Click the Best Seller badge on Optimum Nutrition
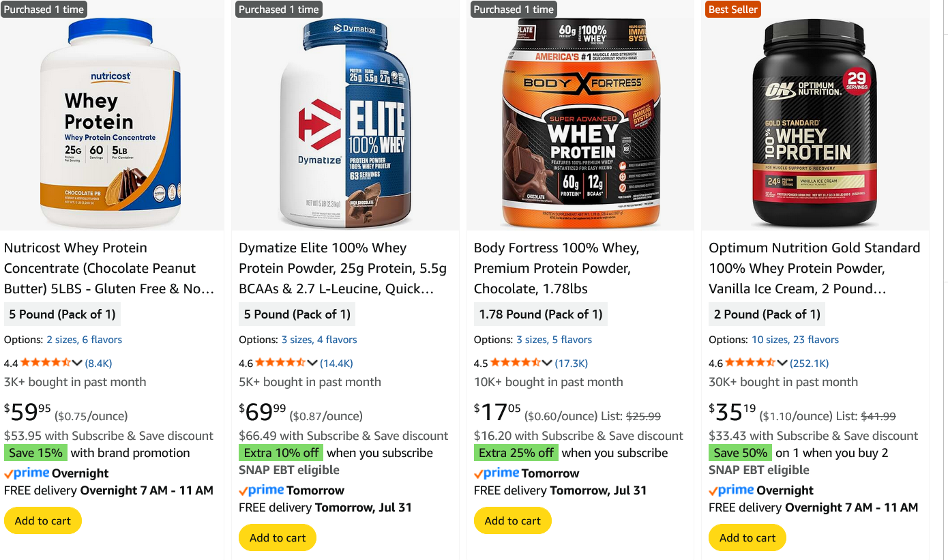Image resolution: width=948 pixels, height=560 pixels. pyautogui.click(x=732, y=9)
